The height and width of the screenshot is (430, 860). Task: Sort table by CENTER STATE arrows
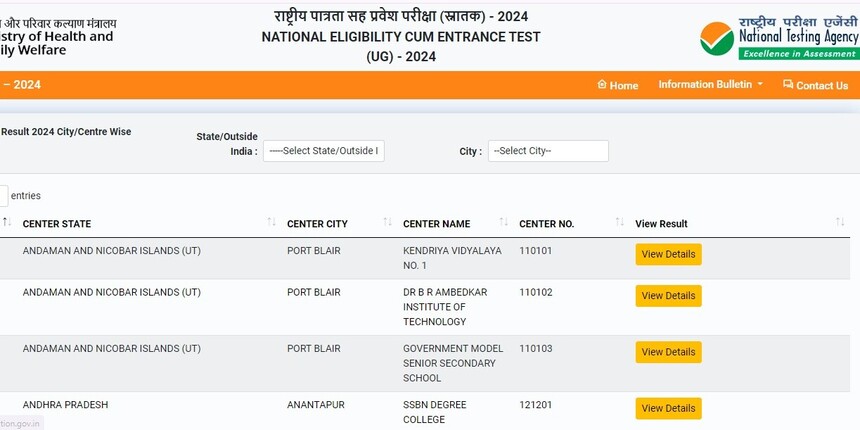click(271, 222)
